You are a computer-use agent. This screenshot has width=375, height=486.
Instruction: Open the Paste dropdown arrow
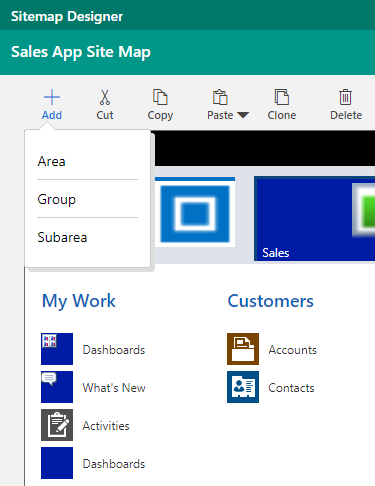coord(243,115)
